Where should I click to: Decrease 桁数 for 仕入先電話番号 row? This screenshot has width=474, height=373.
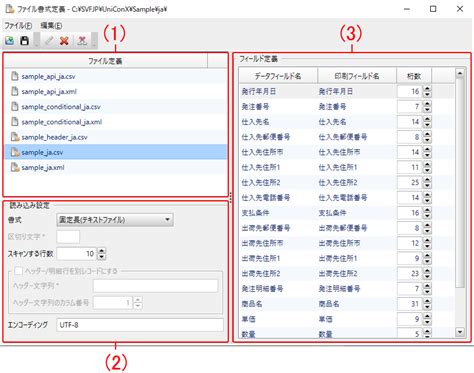coord(427,201)
